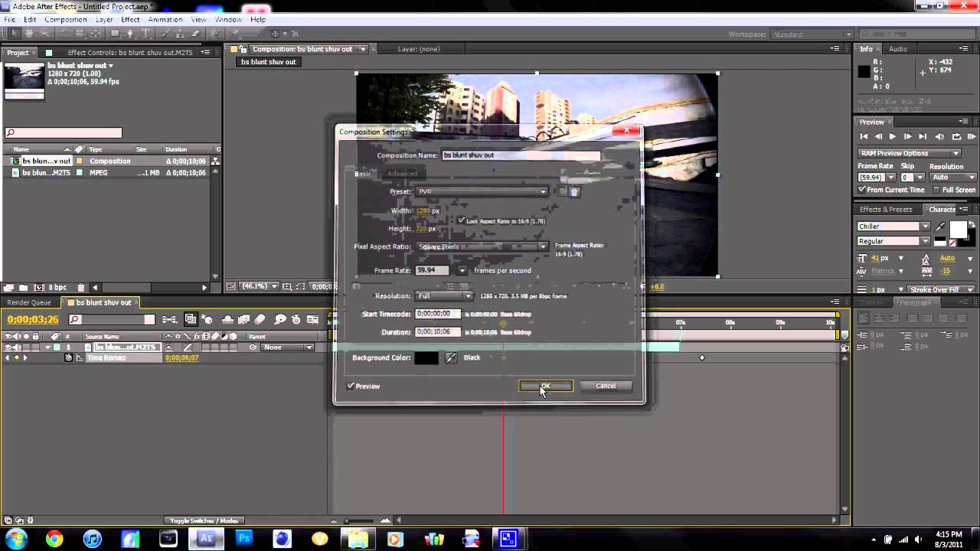Open the RAM Preview Options dropdown
Viewport: 980px width, 551px height.
coord(910,153)
